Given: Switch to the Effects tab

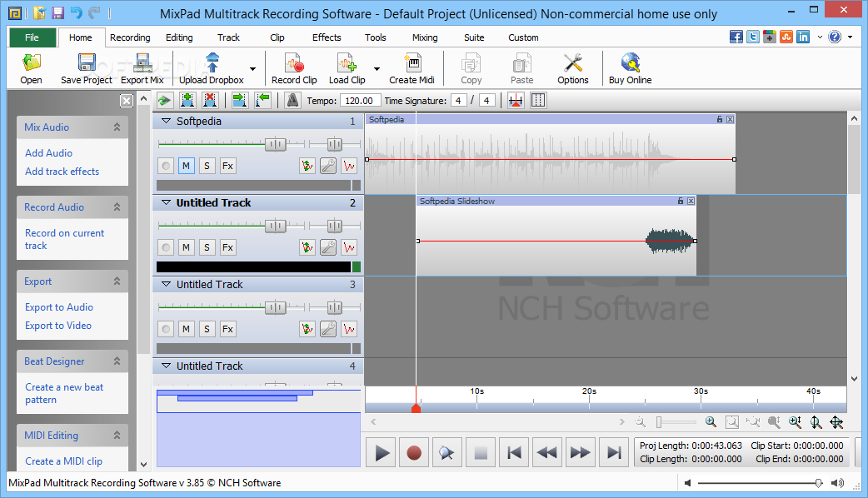Looking at the screenshot, I should 327,37.
